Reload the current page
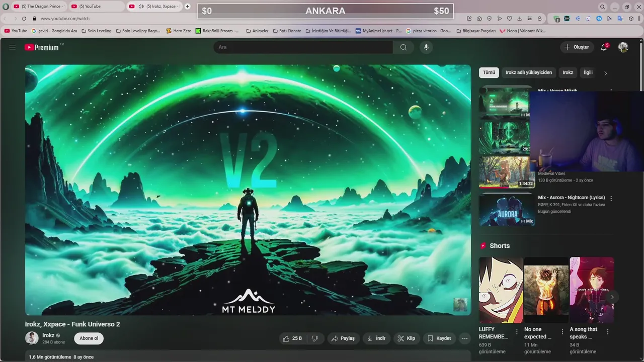Image resolution: width=644 pixels, height=362 pixels. [24, 19]
